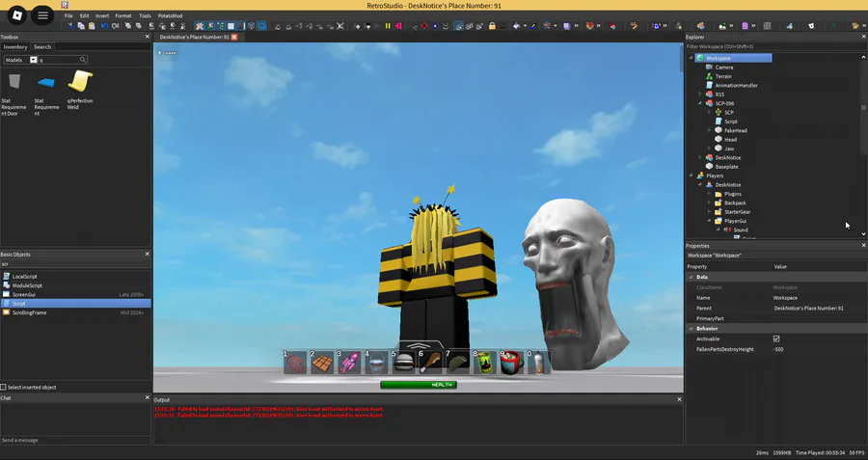Open the Insert menu
The image size is (868, 460).
click(102, 15)
